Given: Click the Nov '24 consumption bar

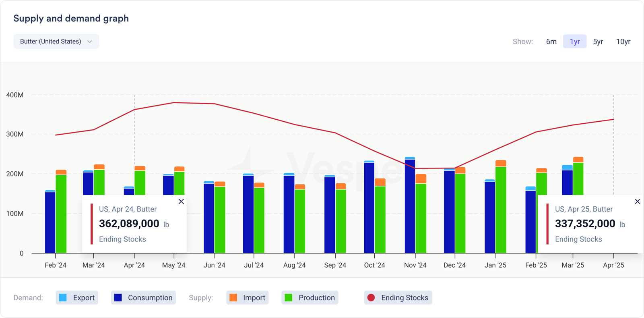Looking at the screenshot, I should point(410,206).
